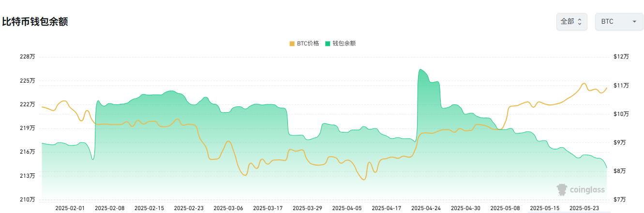This screenshot has width=644, height=213.
Task: Click the coinglass logo mascot icon
Action: [x=562, y=189]
